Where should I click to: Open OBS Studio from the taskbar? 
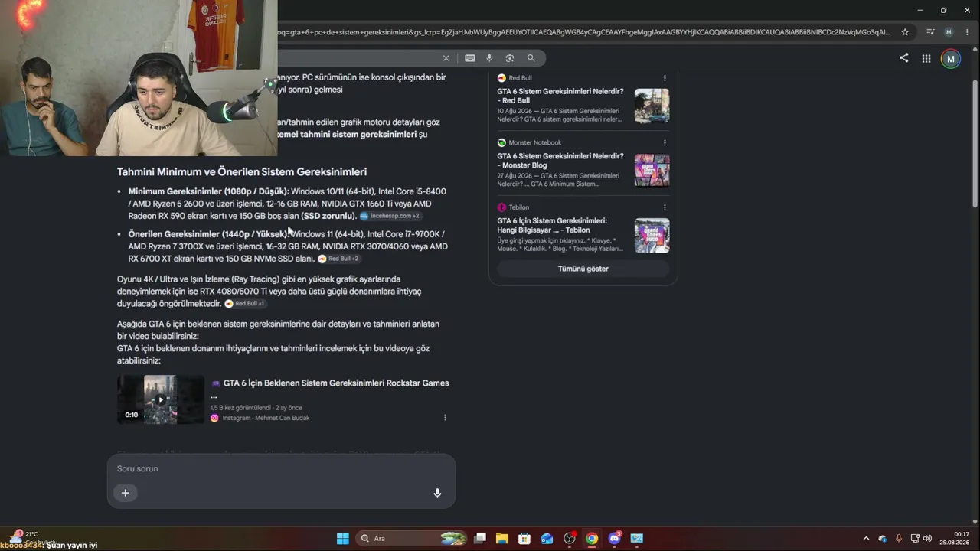[x=570, y=538]
